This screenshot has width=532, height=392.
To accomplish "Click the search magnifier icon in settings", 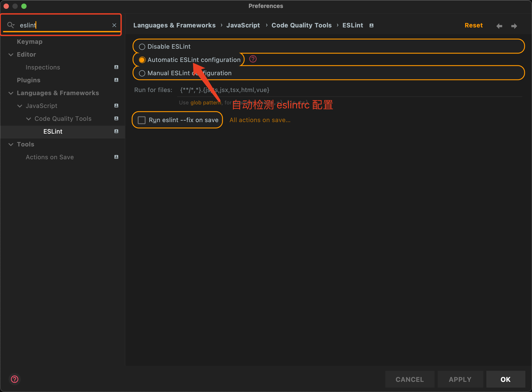I will pos(11,25).
